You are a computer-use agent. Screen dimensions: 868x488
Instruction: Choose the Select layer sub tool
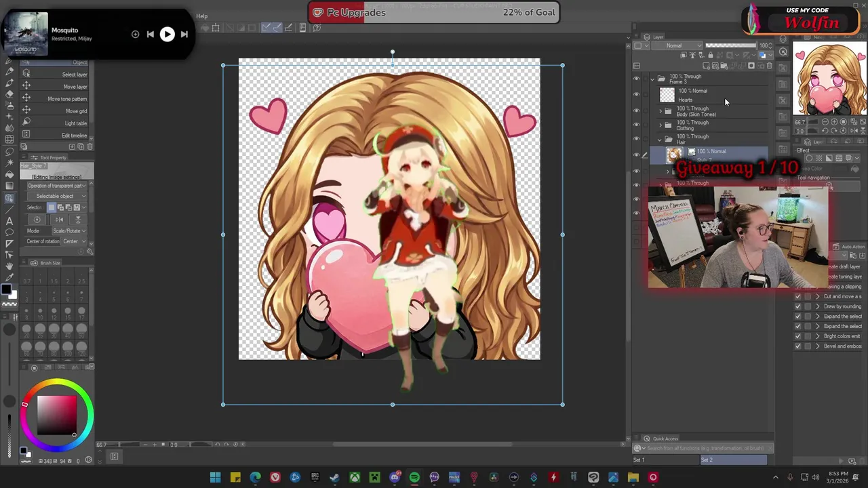click(x=54, y=74)
